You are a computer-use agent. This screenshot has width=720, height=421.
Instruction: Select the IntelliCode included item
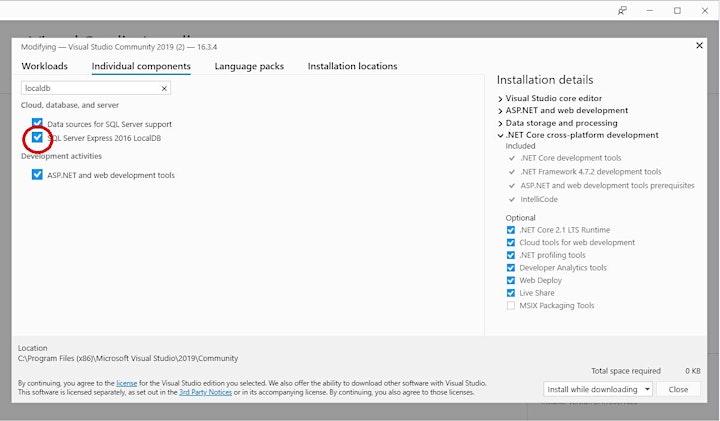click(539, 199)
